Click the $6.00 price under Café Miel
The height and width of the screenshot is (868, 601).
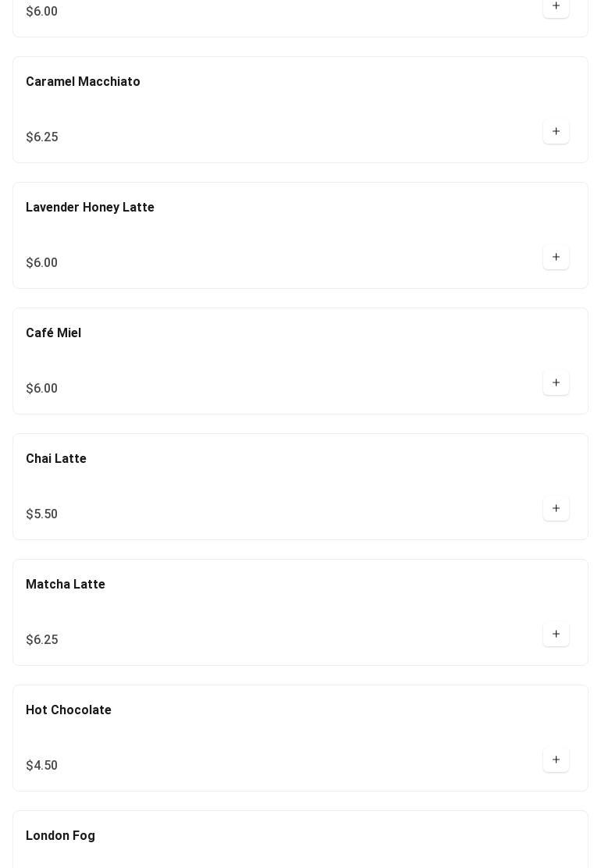(x=41, y=388)
